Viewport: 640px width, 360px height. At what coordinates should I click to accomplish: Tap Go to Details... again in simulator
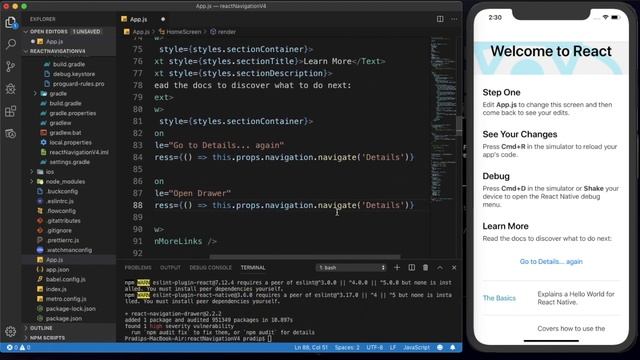point(551,262)
